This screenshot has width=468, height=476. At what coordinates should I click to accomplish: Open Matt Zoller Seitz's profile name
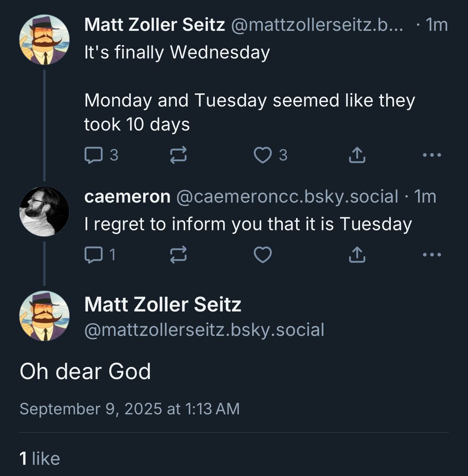pyautogui.click(x=153, y=26)
